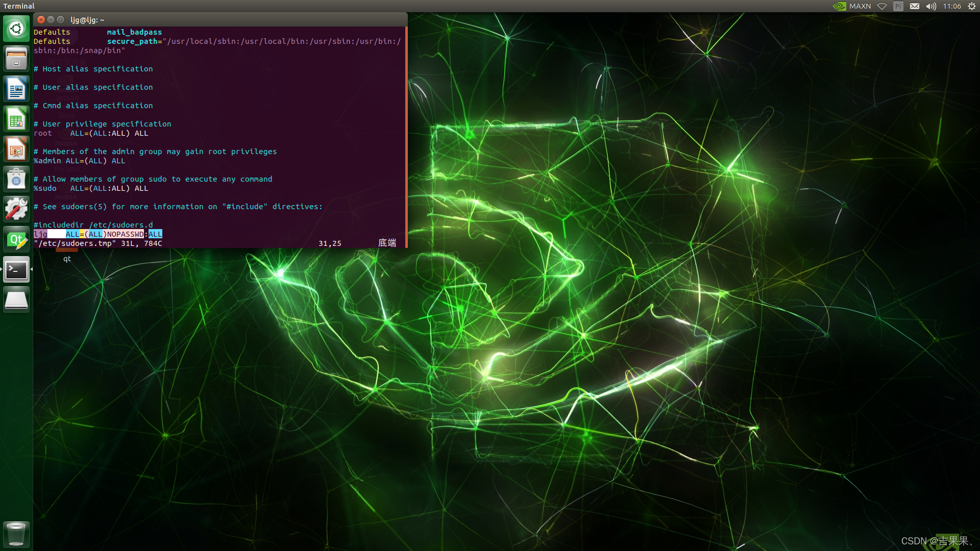Launch LibreOffice Calc from dock
980x551 pixels.
click(x=16, y=119)
